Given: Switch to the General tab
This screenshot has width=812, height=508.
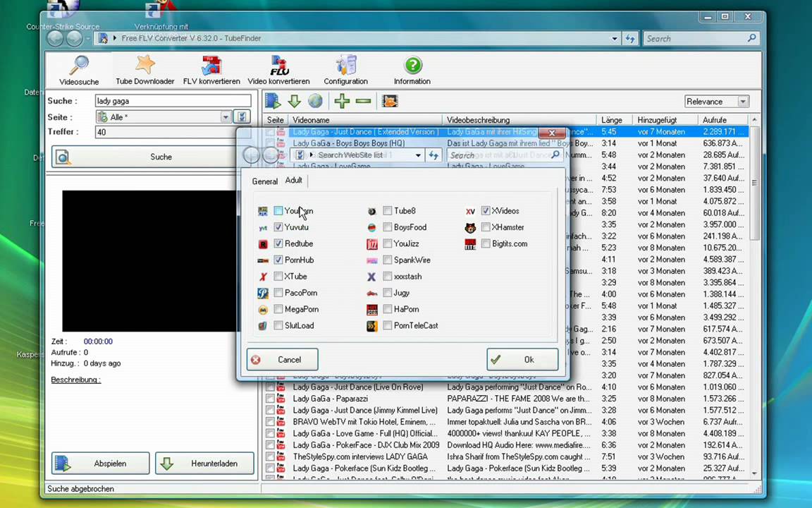Looking at the screenshot, I should (264, 181).
